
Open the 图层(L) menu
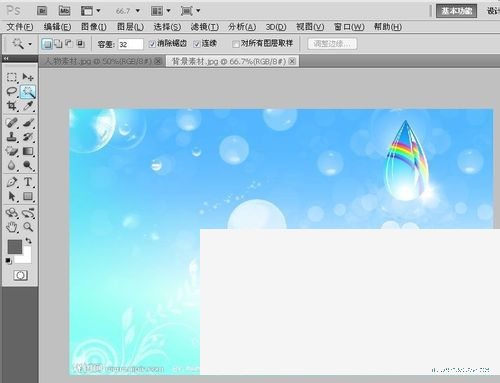(130, 27)
